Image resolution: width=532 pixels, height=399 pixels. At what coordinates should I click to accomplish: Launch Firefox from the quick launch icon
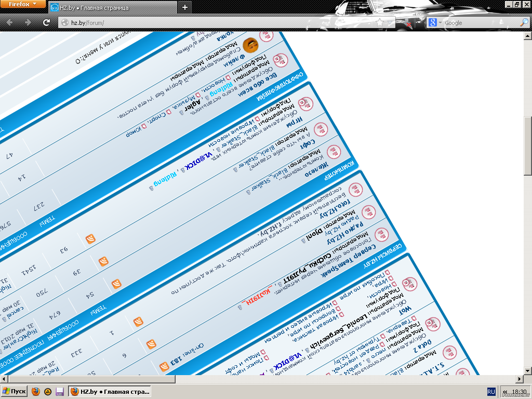click(x=36, y=392)
